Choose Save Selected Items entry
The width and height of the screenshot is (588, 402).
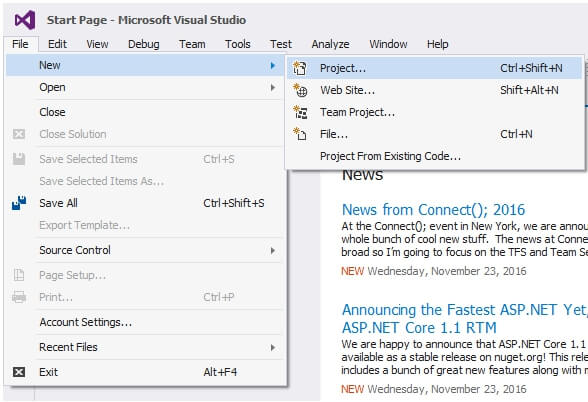tap(145, 159)
